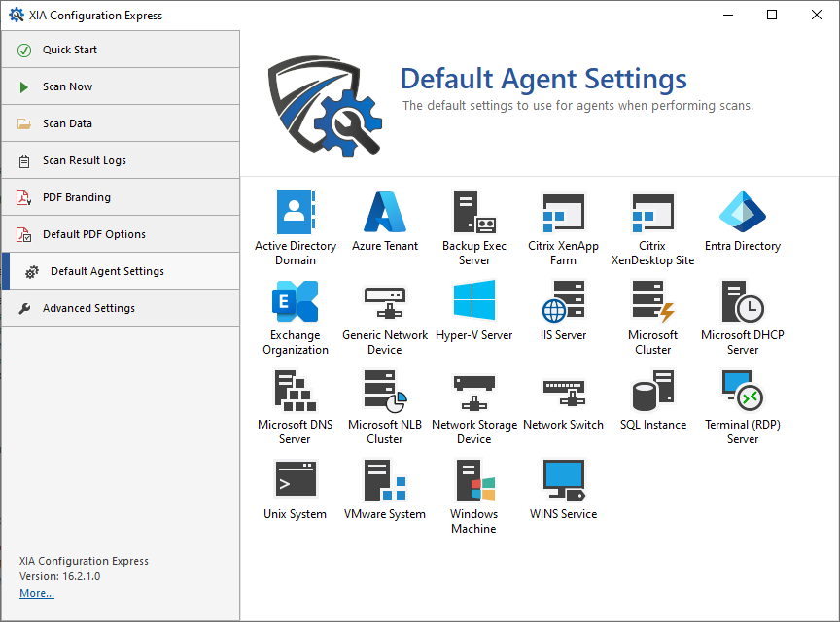Select Default Agent Settings in sidebar
The height and width of the screenshot is (622, 840).
[121, 271]
